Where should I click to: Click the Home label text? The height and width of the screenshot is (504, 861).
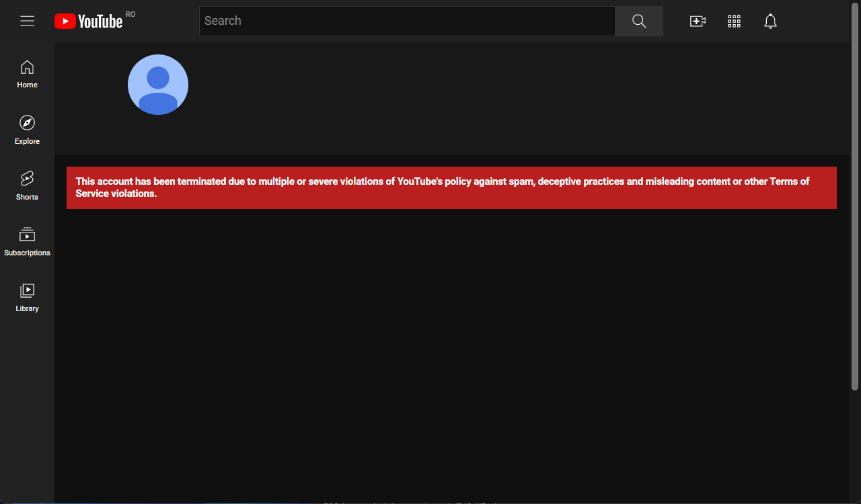click(x=27, y=85)
